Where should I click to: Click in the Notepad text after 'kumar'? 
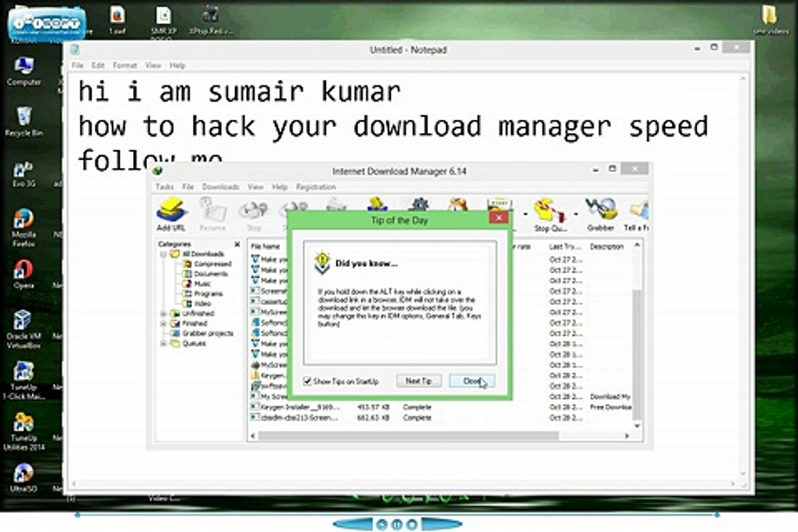[x=403, y=92]
